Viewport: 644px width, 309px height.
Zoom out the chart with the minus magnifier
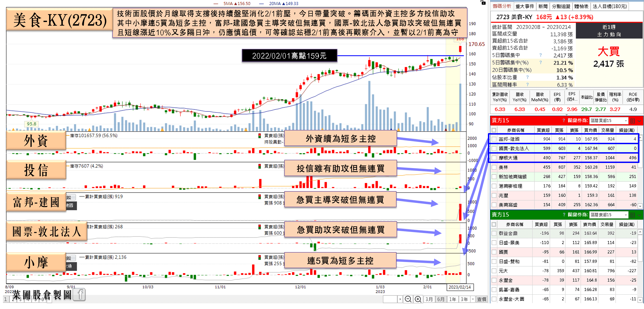click(x=408, y=299)
